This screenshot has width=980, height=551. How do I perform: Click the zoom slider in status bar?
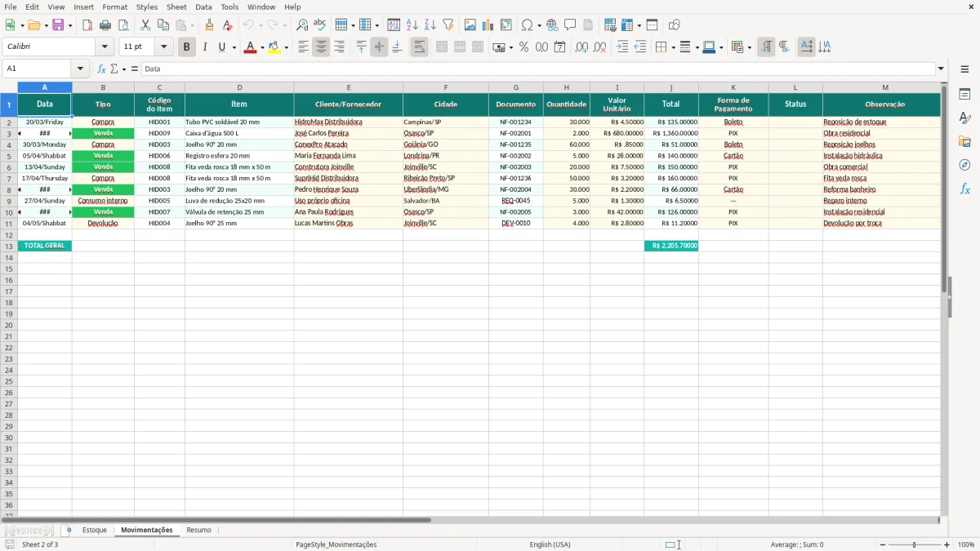click(915, 544)
